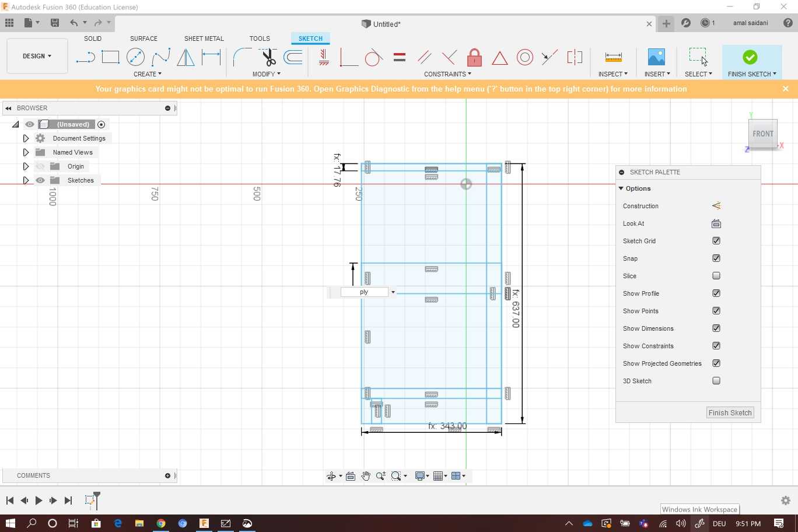Click the Measure ruler icon
This screenshot has height=532, width=798.
613,57
